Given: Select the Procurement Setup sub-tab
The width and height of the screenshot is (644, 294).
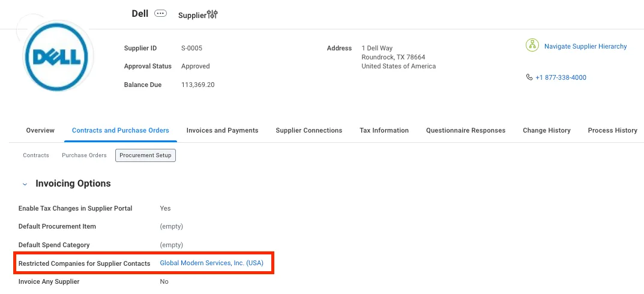Looking at the screenshot, I should pos(145,155).
